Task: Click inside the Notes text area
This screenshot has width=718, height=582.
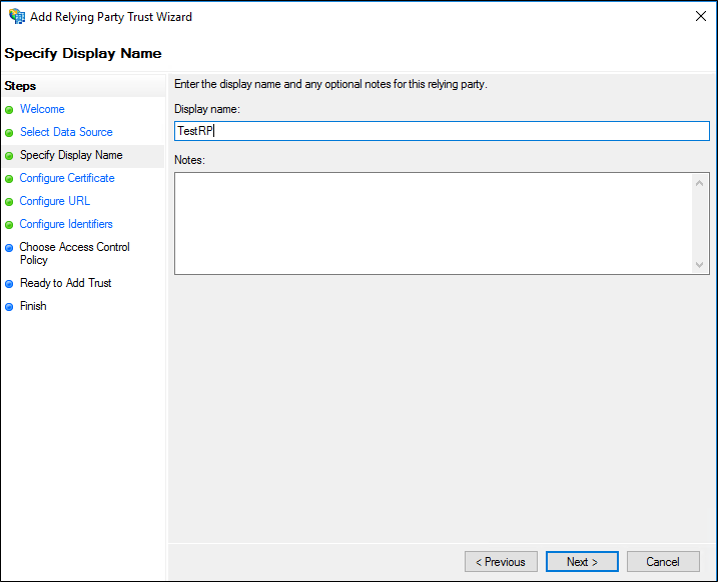Action: 433,223
